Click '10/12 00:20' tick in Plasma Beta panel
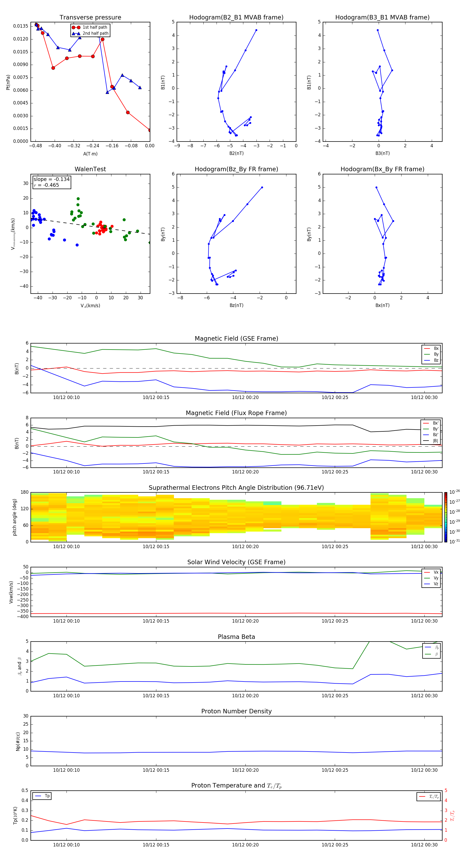 click(245, 696)
